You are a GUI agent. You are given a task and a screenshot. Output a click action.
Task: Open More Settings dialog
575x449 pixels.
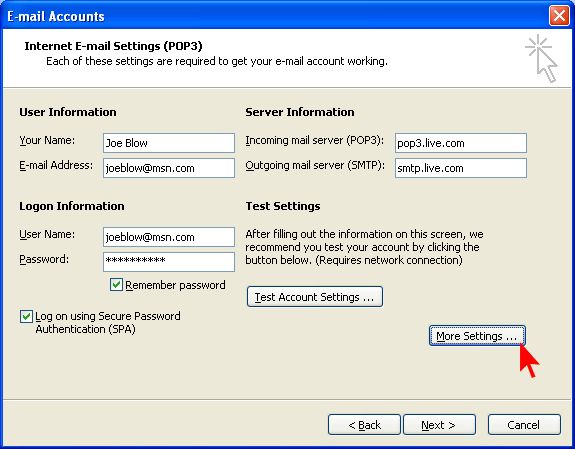click(x=477, y=336)
